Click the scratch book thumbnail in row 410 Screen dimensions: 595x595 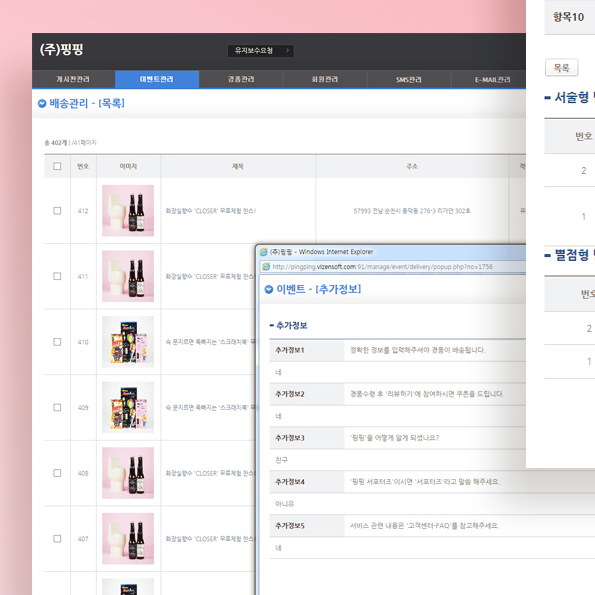[x=128, y=342]
